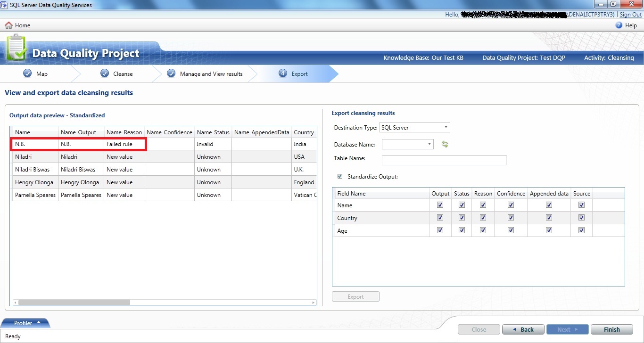Uncheck Status for the Name field
Screen dimensions: 644x343
462,205
